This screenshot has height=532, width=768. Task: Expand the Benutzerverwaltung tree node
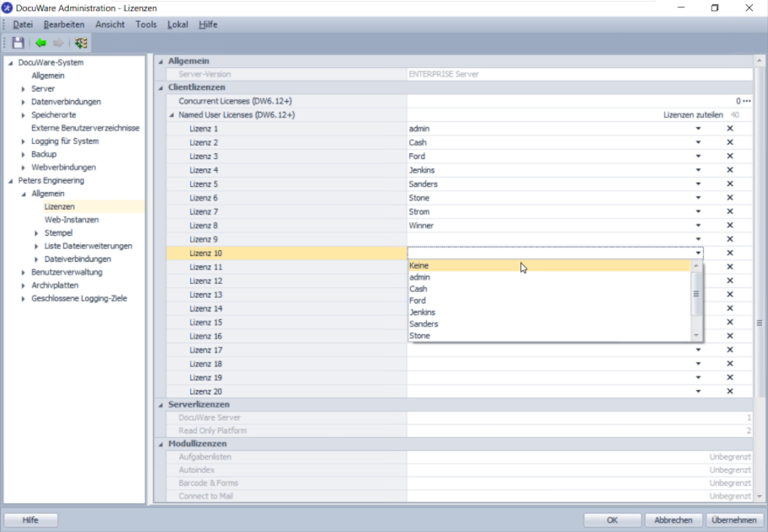click(x=24, y=273)
